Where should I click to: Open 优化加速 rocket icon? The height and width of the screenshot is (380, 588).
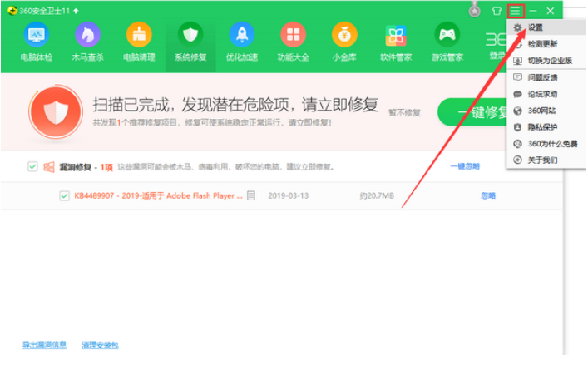241,42
